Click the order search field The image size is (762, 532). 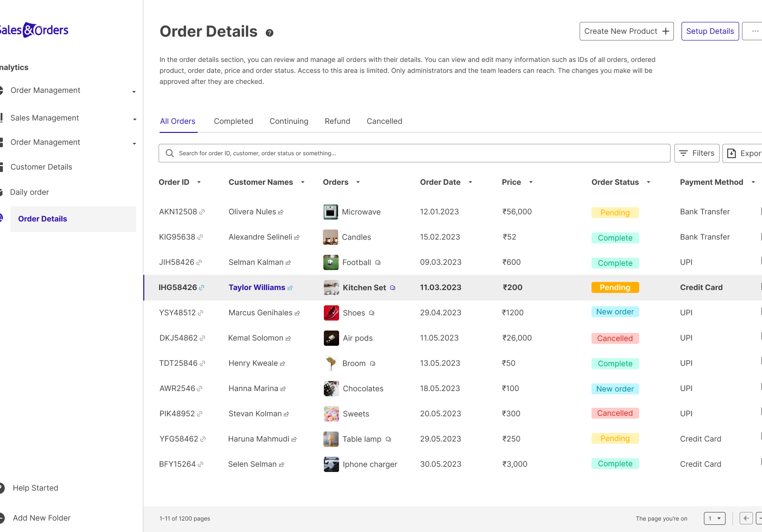point(414,153)
